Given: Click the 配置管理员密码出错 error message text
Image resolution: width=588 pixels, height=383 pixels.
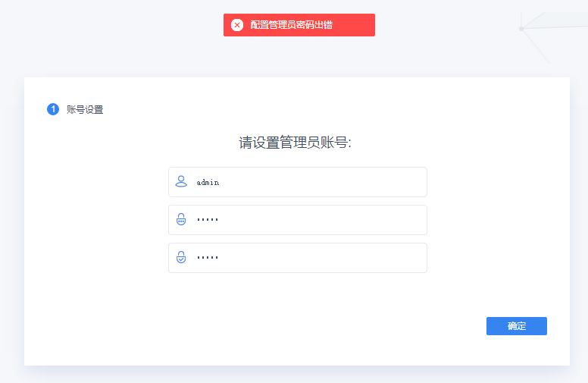Looking at the screenshot, I should click(x=291, y=25).
